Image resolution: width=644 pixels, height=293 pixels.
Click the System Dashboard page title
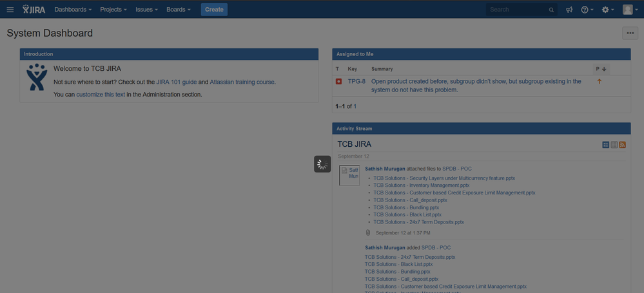[50, 33]
